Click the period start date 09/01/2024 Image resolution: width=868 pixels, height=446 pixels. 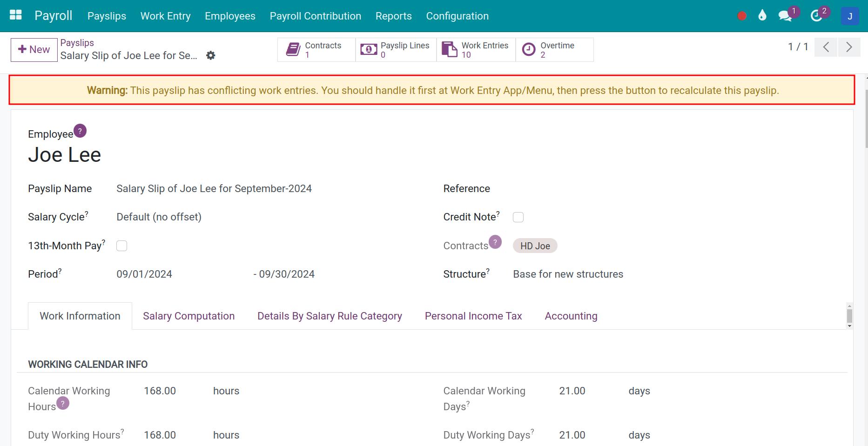click(x=144, y=274)
